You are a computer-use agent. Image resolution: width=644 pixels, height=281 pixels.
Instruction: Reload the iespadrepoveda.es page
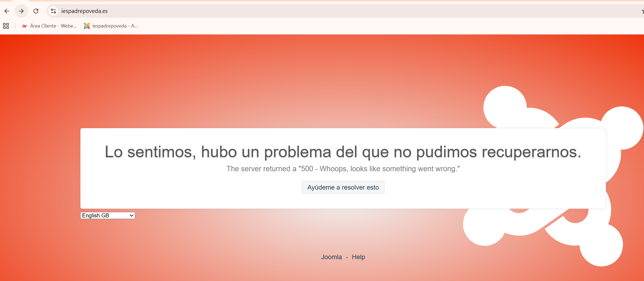(x=36, y=11)
